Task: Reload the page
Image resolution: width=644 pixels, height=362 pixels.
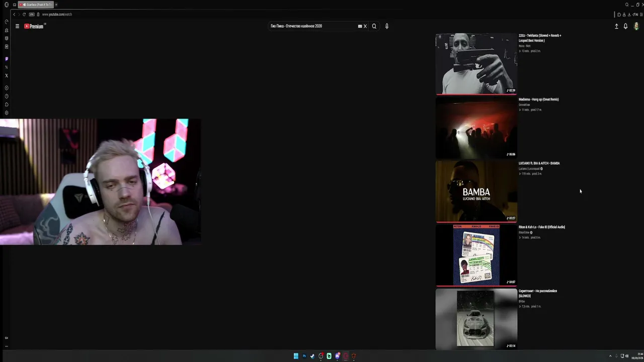Action: pyautogui.click(x=24, y=15)
